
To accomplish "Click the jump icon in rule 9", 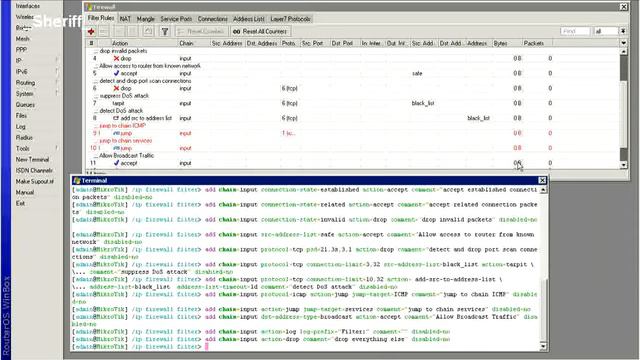I will 116,133.
